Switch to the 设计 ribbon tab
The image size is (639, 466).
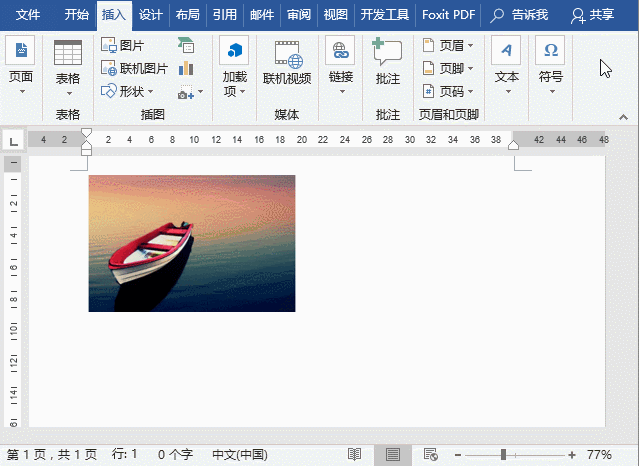point(150,15)
